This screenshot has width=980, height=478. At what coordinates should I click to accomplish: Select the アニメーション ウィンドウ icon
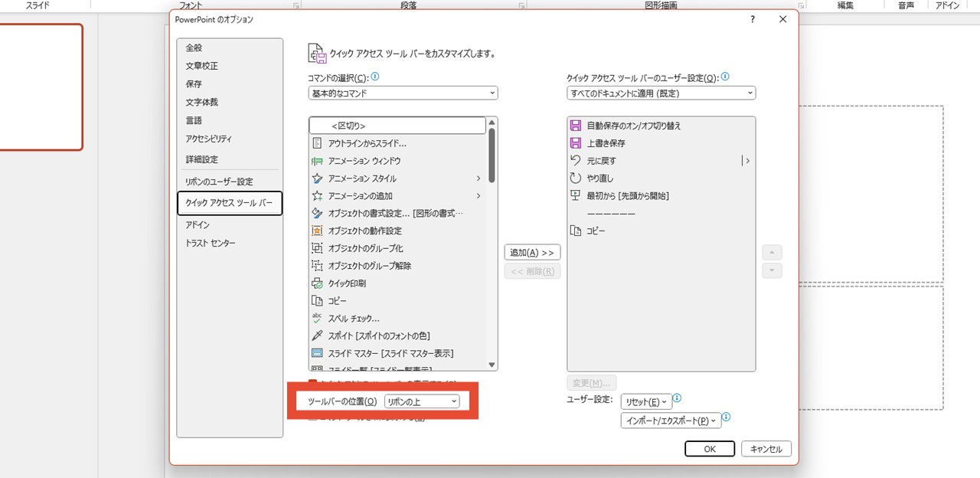(317, 161)
